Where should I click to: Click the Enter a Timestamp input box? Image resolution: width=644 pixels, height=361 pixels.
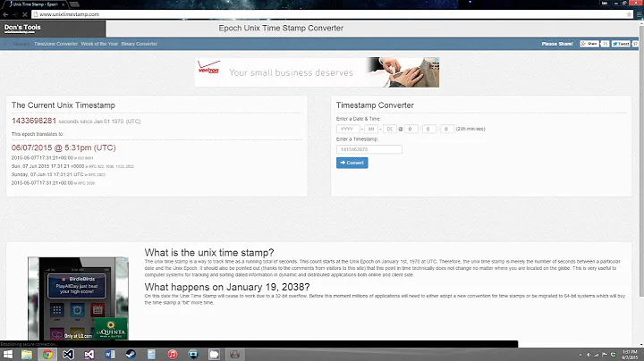[369, 149]
